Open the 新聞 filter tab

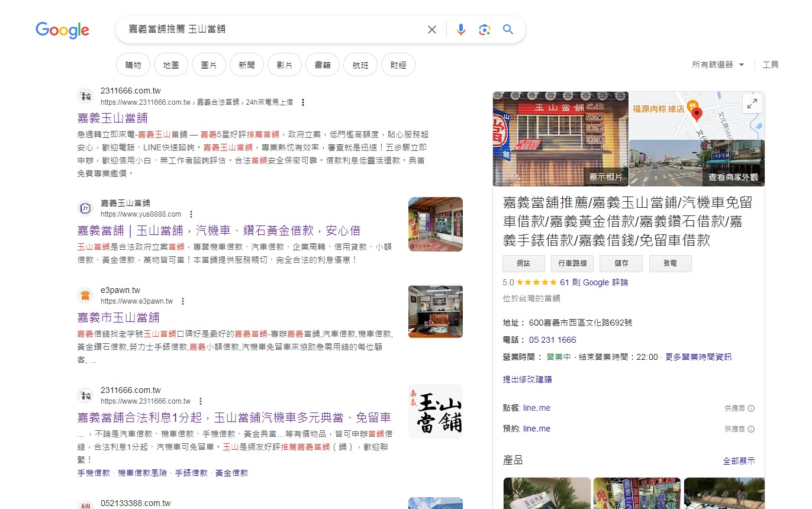click(247, 65)
